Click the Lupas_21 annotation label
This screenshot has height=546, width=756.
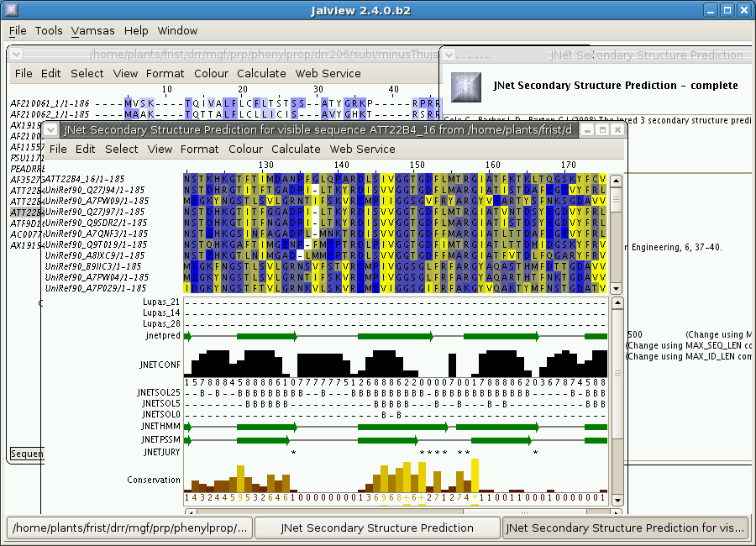point(161,302)
